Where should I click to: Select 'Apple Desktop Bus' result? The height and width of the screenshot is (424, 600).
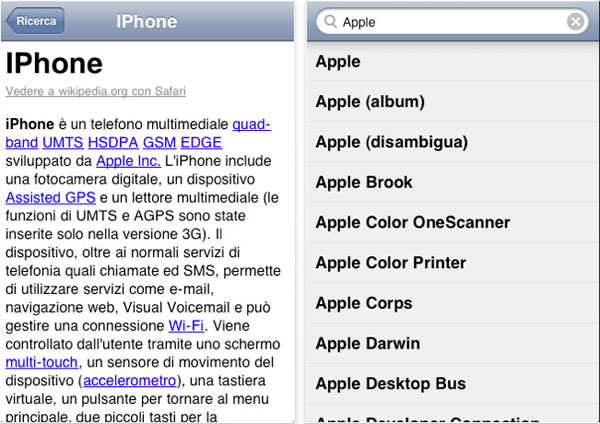coord(453,383)
